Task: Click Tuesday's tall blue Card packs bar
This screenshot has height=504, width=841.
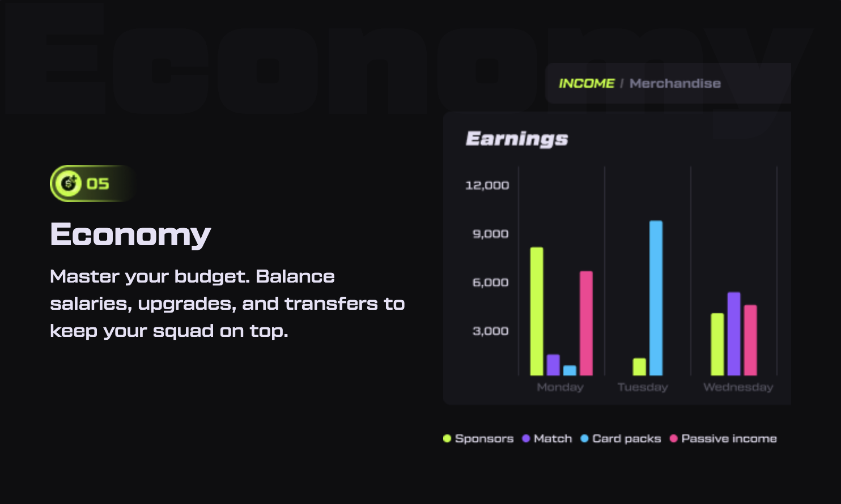Action: coord(656,298)
